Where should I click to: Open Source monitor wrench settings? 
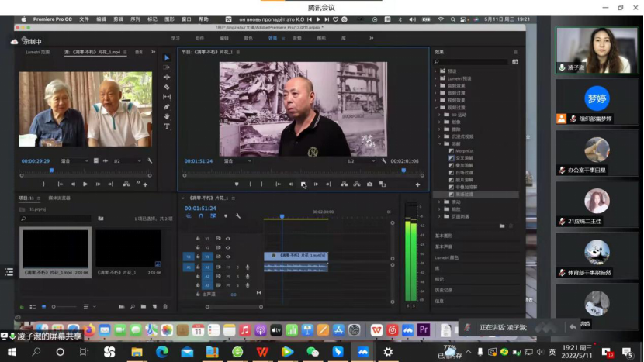click(x=150, y=161)
